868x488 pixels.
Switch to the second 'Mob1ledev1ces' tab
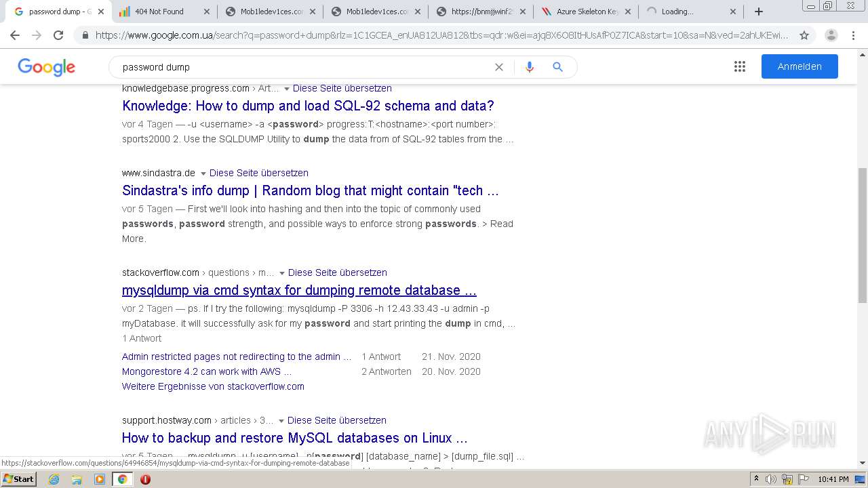point(377,12)
